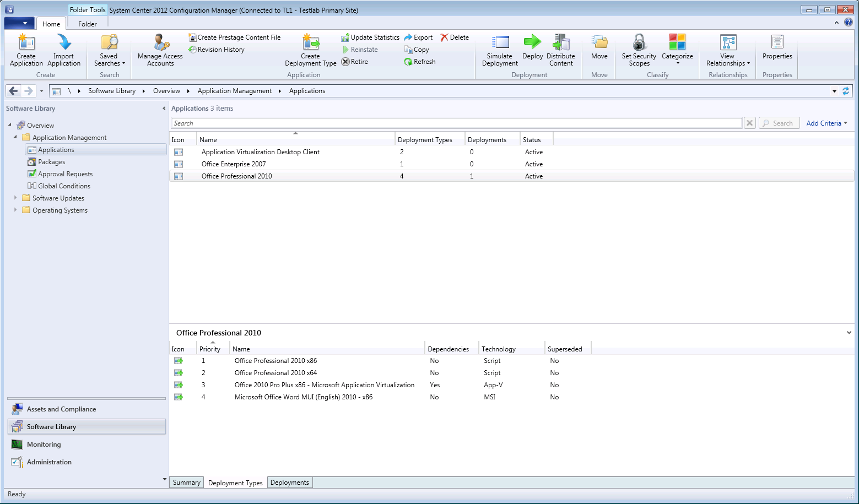Expand the Operating Systems folder

[x=15, y=210]
